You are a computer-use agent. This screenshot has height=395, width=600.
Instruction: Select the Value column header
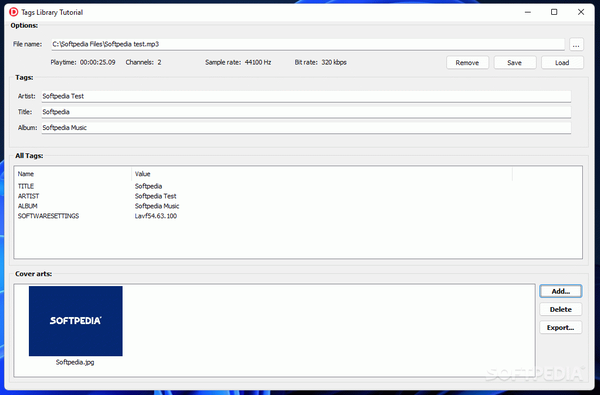coord(322,174)
